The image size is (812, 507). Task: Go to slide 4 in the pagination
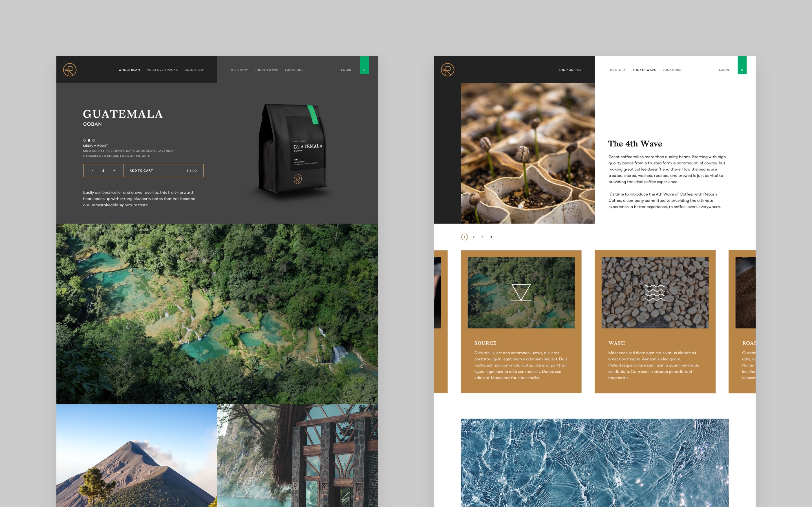click(x=491, y=237)
